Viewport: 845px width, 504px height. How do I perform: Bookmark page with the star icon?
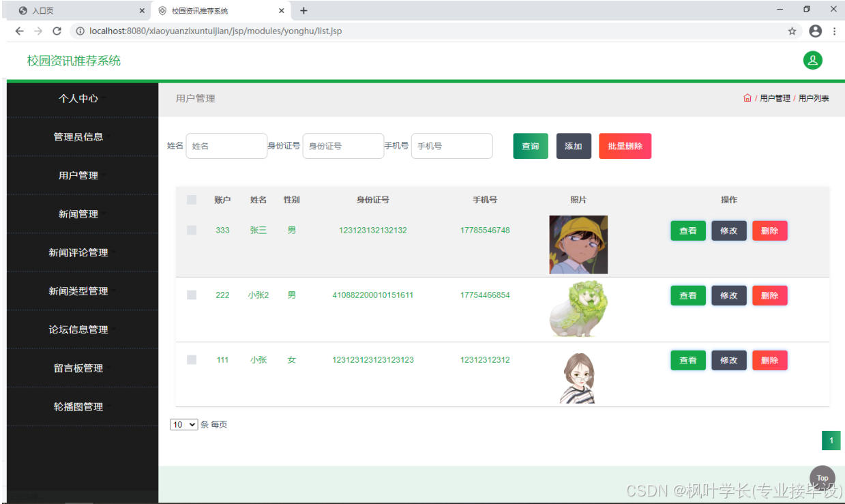[x=792, y=31]
